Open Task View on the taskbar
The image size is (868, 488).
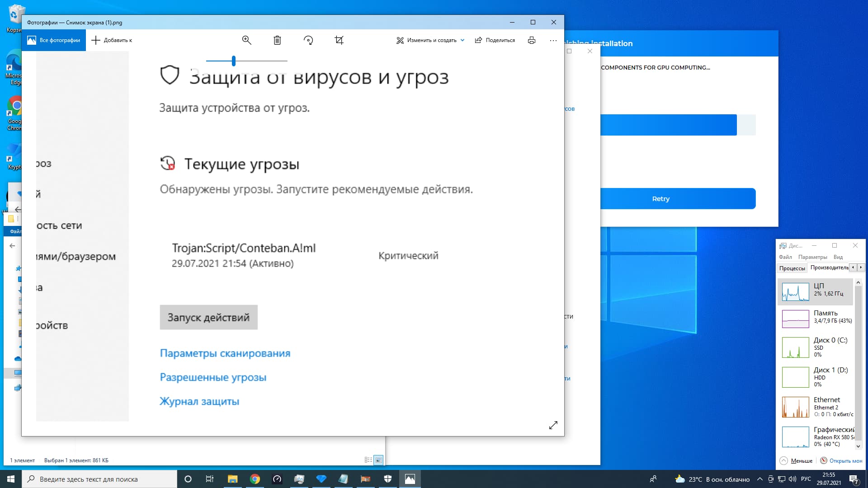(210, 479)
